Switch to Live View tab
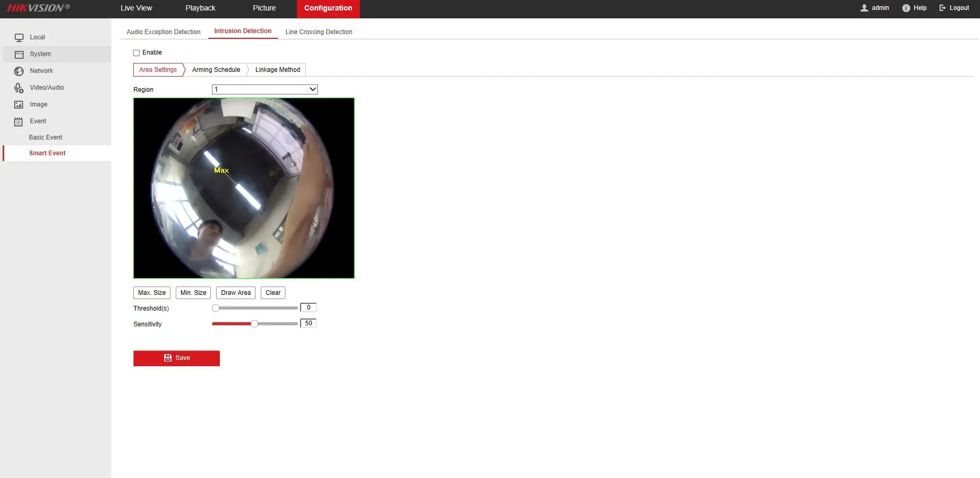Image resolution: width=980 pixels, height=478 pixels. (136, 8)
